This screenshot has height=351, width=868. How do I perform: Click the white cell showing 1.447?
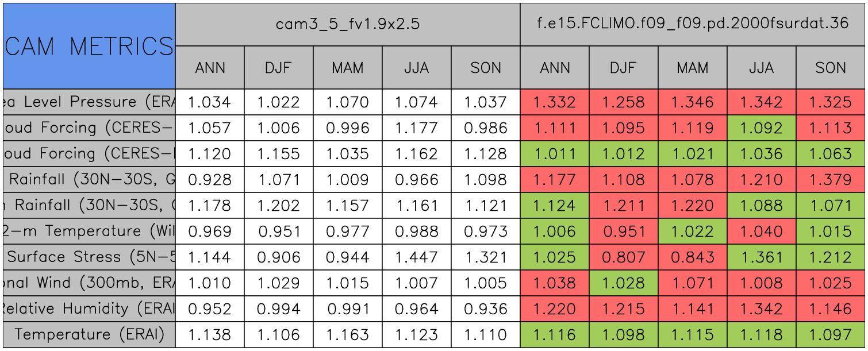click(x=417, y=257)
